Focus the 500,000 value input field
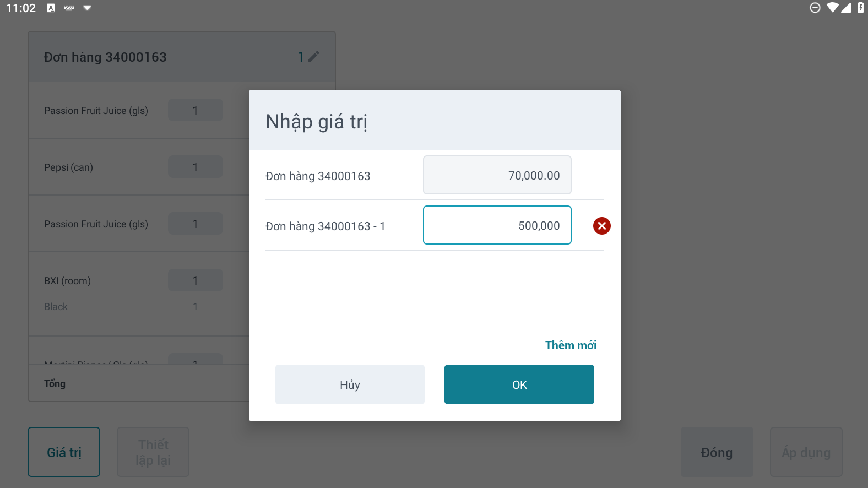 pos(497,225)
